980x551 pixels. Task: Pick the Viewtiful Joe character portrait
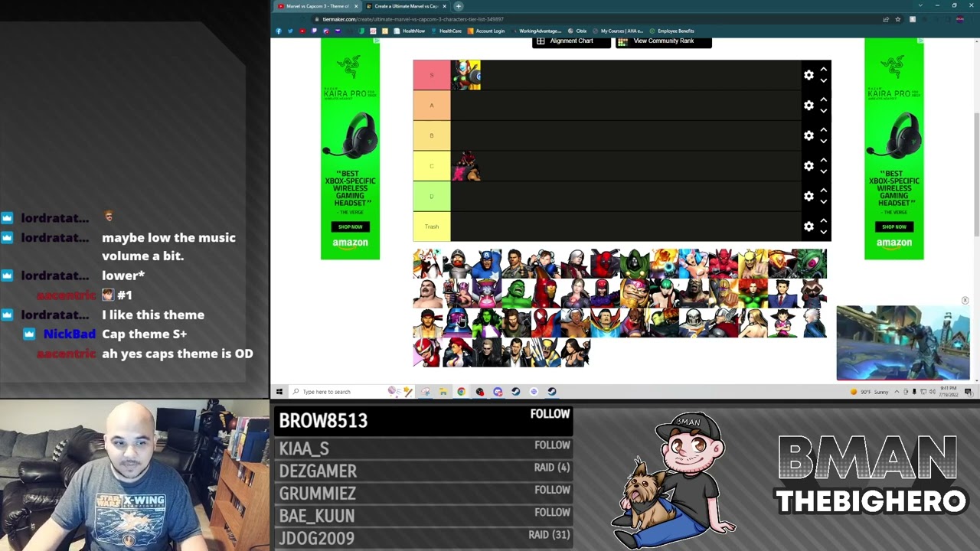point(427,352)
